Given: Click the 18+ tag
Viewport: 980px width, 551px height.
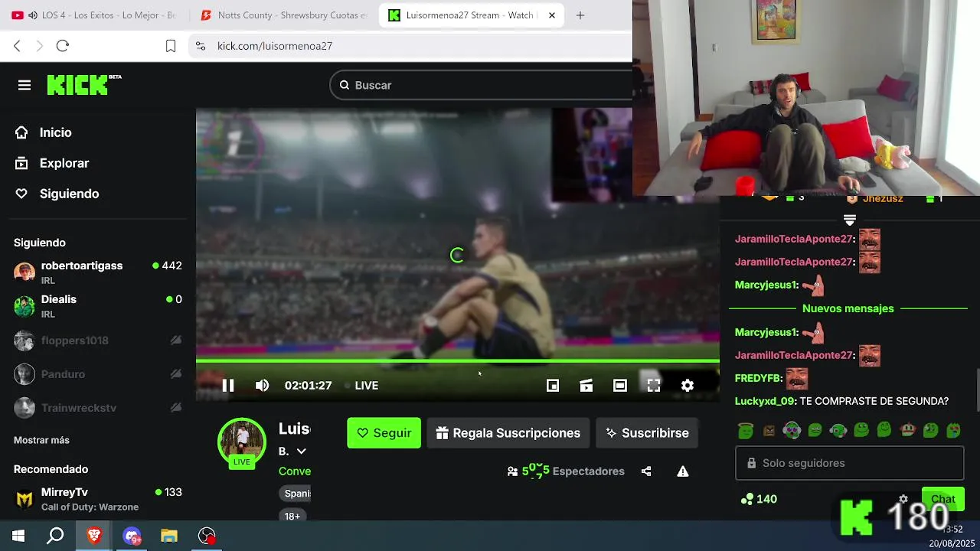Looking at the screenshot, I should tap(292, 517).
